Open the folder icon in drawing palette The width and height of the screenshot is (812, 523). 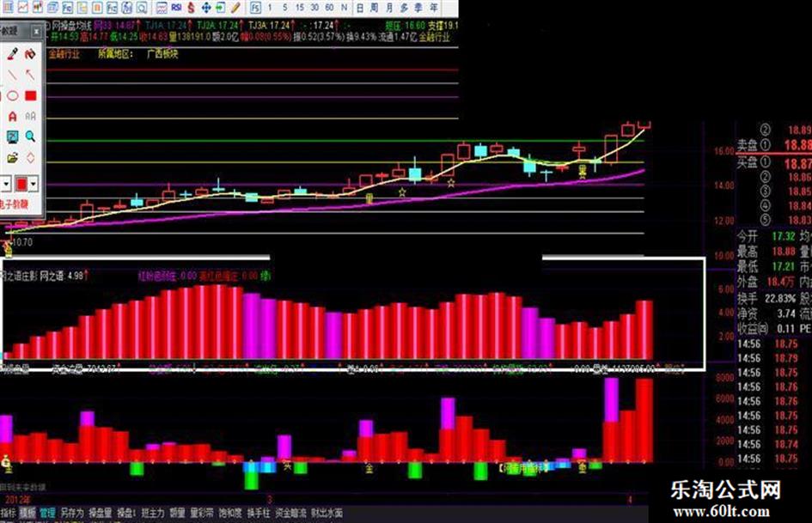(12, 157)
